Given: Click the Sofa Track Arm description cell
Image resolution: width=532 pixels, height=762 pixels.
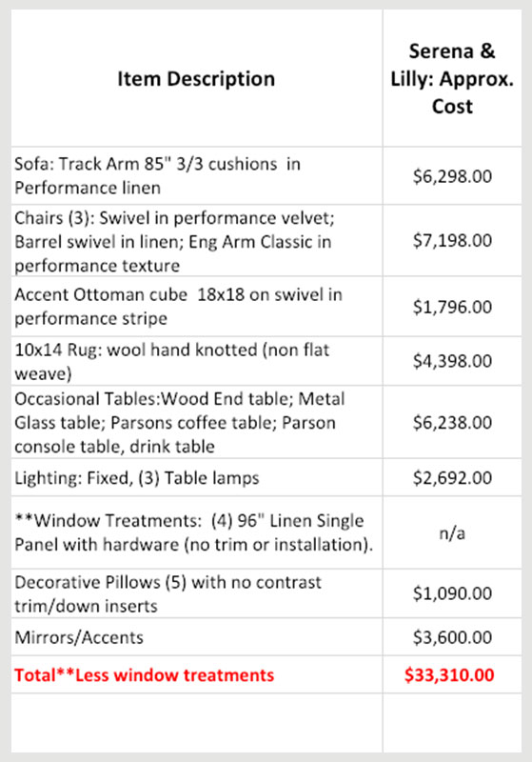Looking at the screenshot, I should 197,175.
